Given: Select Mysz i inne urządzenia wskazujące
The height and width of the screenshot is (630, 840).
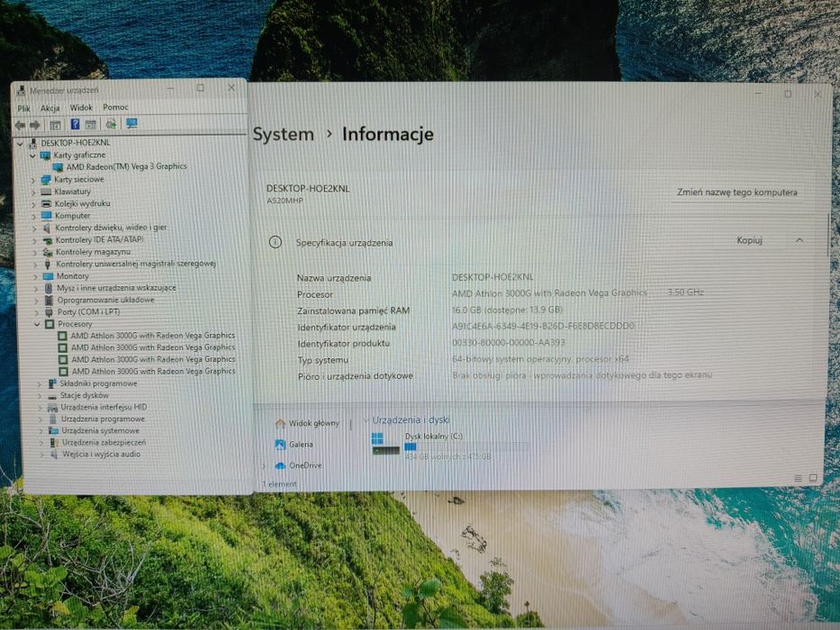Looking at the screenshot, I should [x=116, y=288].
